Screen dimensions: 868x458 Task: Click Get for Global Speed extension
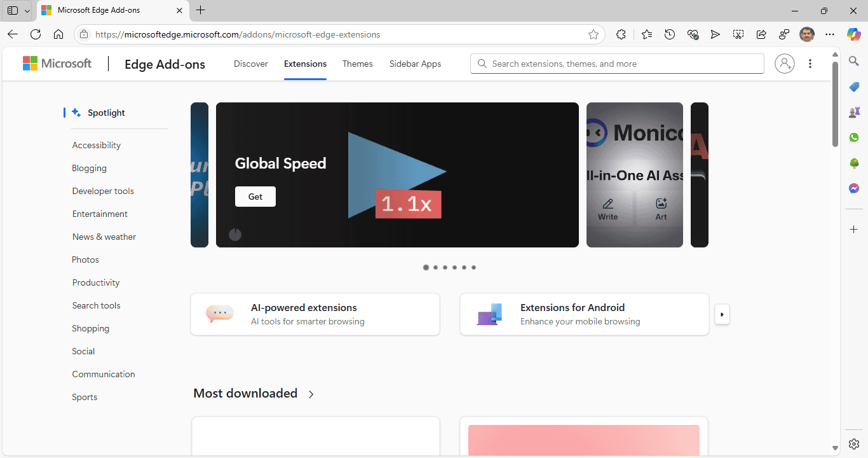pyautogui.click(x=255, y=197)
